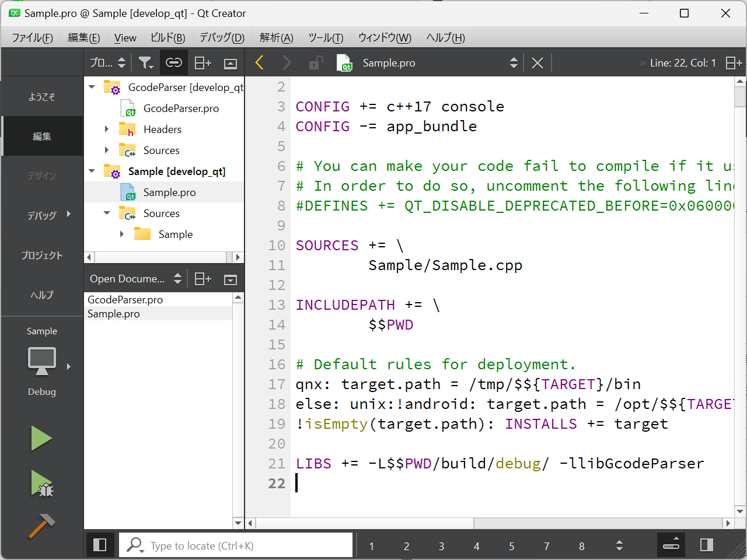The height and width of the screenshot is (560, 747).
Task: Collapse the GcodeParser project node
Action: 92,87
